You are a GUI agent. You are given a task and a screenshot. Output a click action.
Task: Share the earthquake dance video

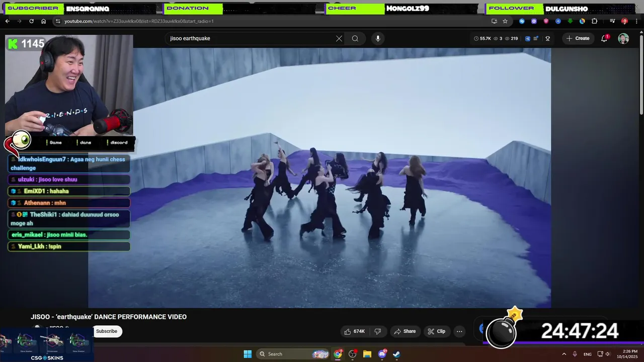coord(405,331)
